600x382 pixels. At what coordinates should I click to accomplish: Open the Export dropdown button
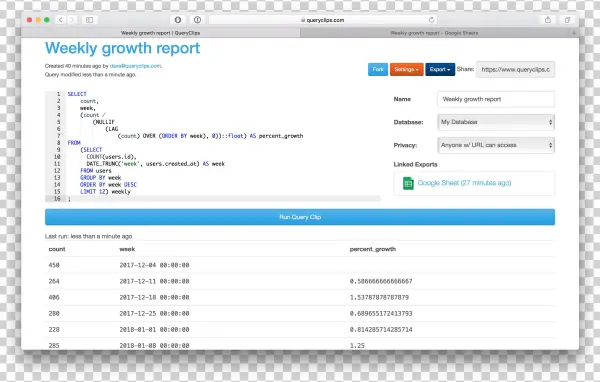[x=440, y=69]
